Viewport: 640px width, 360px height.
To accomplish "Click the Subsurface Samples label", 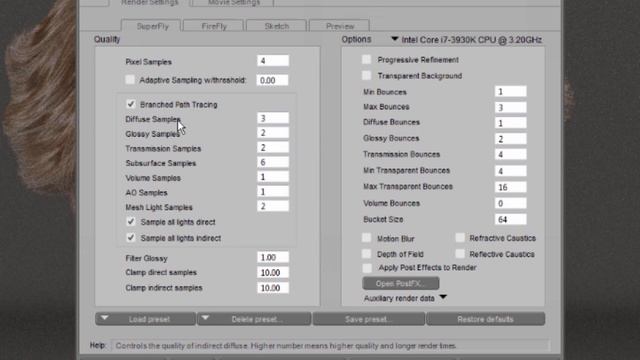I will [161, 163].
